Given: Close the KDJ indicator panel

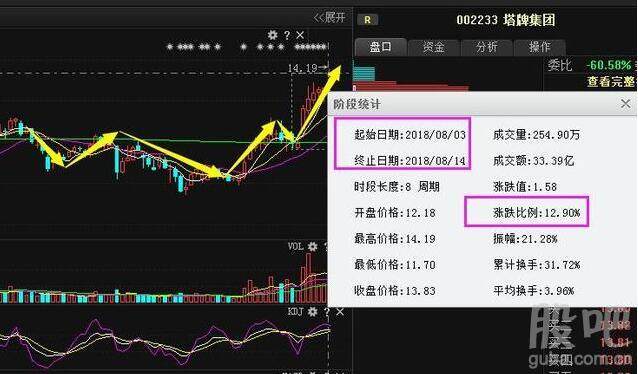Looking at the screenshot, I should [x=340, y=312].
